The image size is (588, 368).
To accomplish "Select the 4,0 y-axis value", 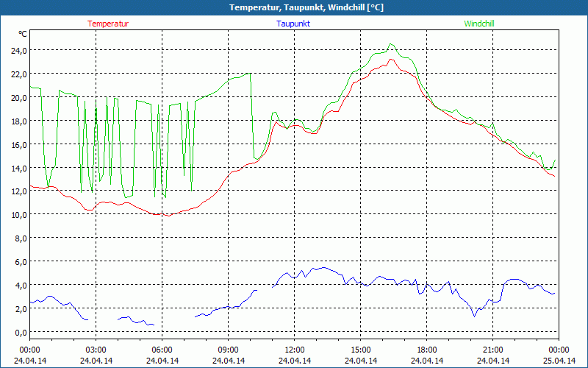I will (21, 285).
